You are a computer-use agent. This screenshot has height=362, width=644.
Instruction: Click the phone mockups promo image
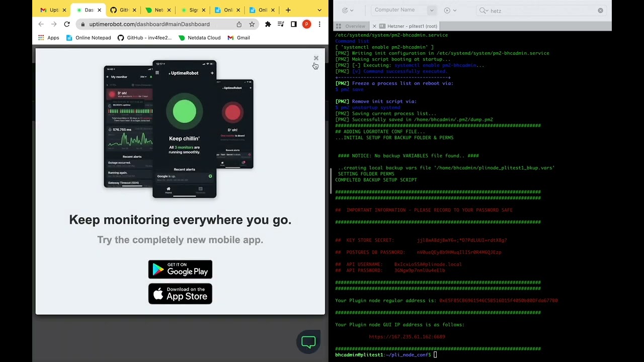[179, 129]
